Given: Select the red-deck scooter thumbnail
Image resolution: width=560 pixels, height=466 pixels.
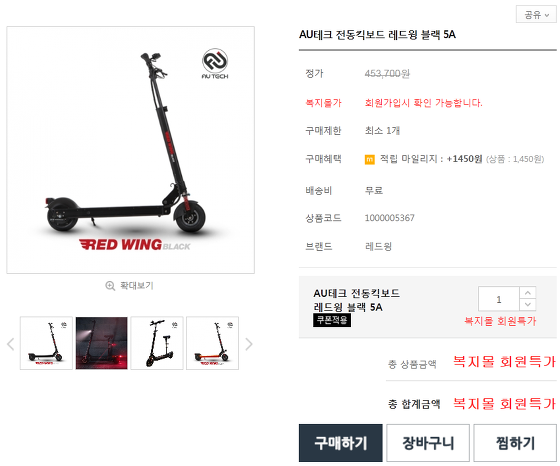Looking at the screenshot, I should 212,343.
